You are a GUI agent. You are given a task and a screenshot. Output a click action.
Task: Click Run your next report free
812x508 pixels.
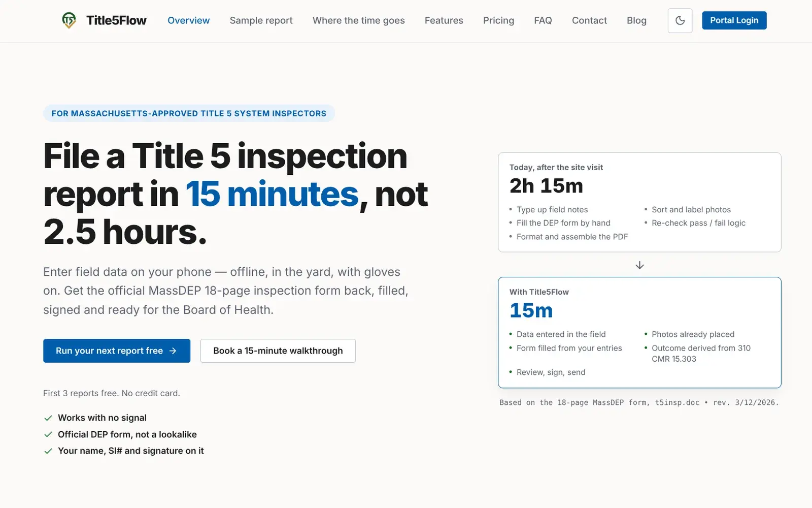pos(117,351)
